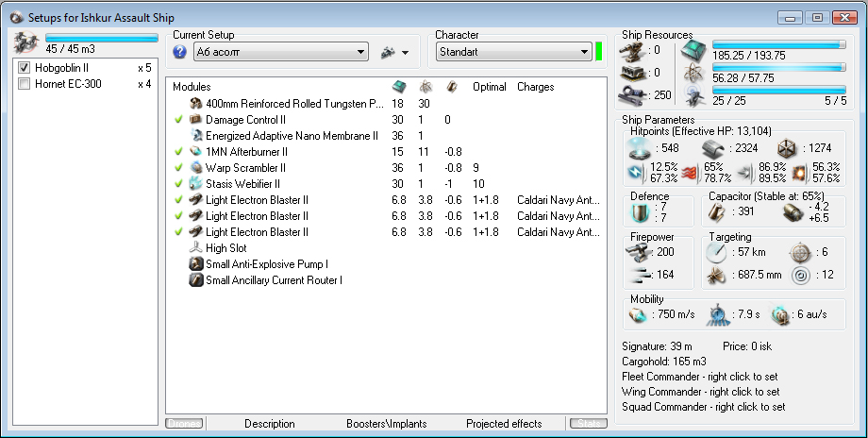Click the align time icon showing 7.9 s
Image resolution: width=868 pixels, height=438 pixels.
(x=717, y=314)
